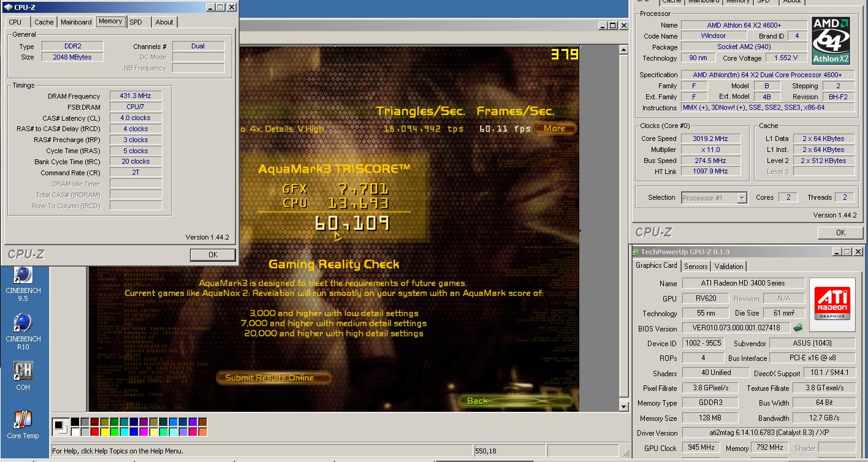Pick the black swatch in Paint's palette

[75, 422]
